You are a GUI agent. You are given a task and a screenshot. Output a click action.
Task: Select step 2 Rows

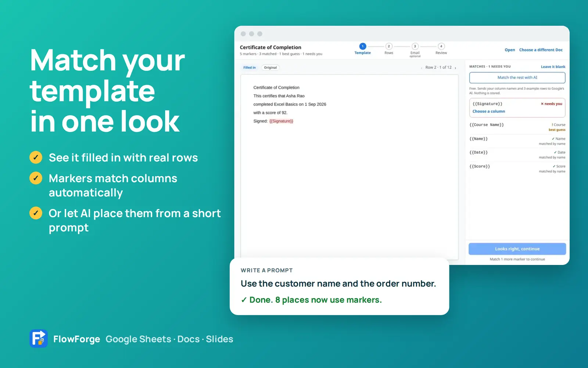click(x=389, y=49)
